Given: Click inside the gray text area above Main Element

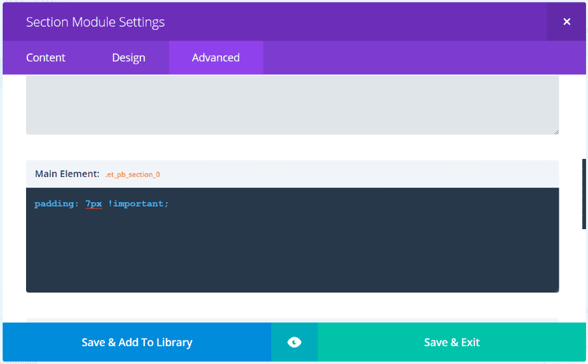Looking at the screenshot, I should tap(293, 105).
